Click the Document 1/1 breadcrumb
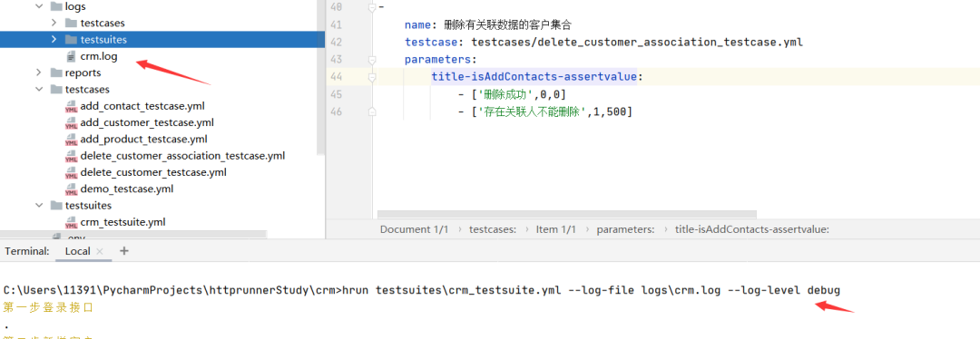Screen dimensions: 980x339 click(414, 229)
